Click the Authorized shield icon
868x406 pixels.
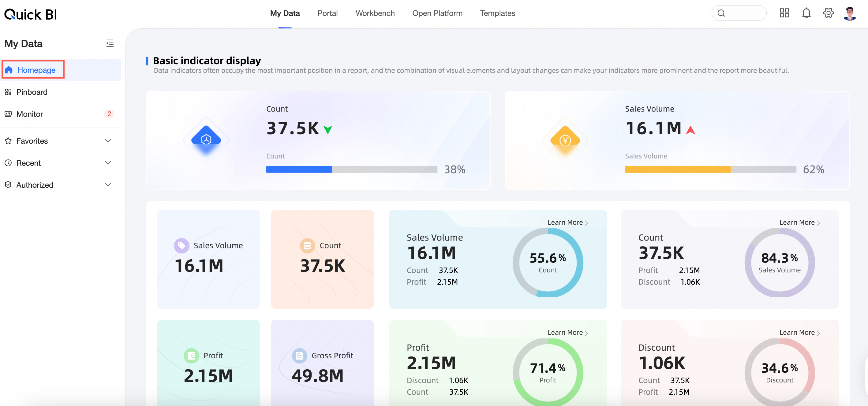pyautogui.click(x=8, y=185)
